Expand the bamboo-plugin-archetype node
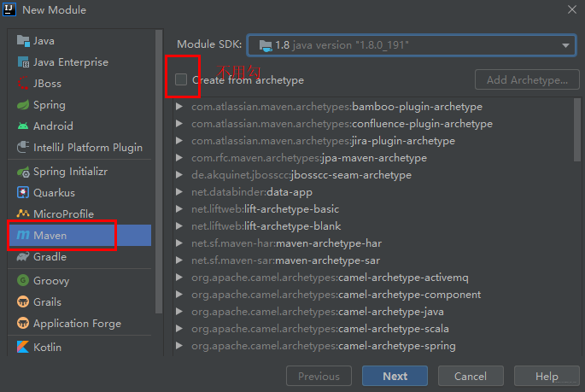 coord(179,107)
